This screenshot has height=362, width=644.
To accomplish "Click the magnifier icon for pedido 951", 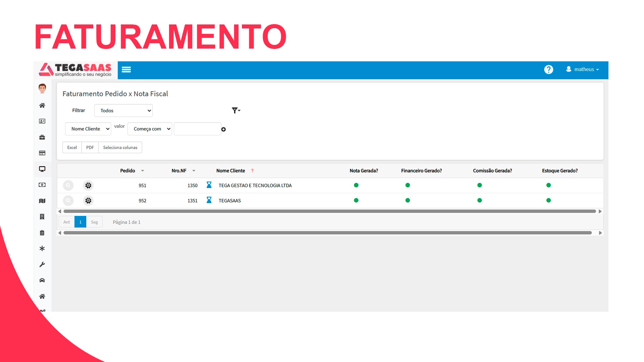I will (68, 185).
